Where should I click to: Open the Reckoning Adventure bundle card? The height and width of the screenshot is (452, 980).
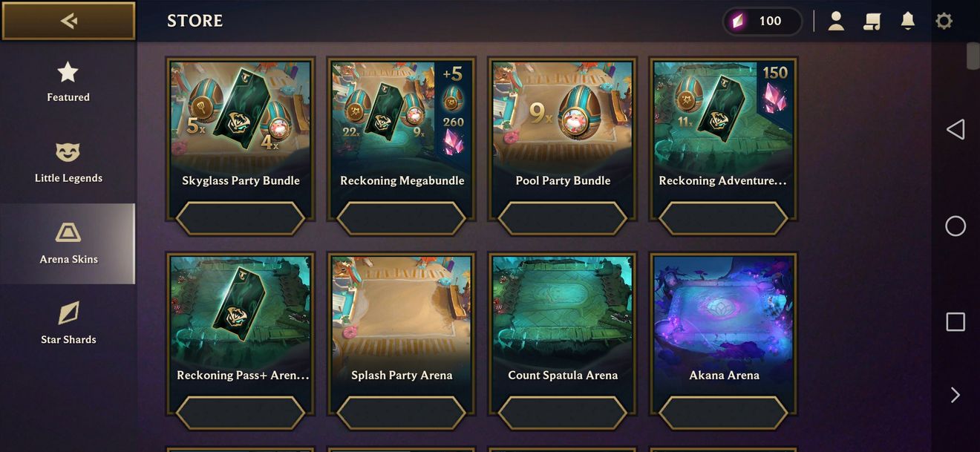coord(724,139)
